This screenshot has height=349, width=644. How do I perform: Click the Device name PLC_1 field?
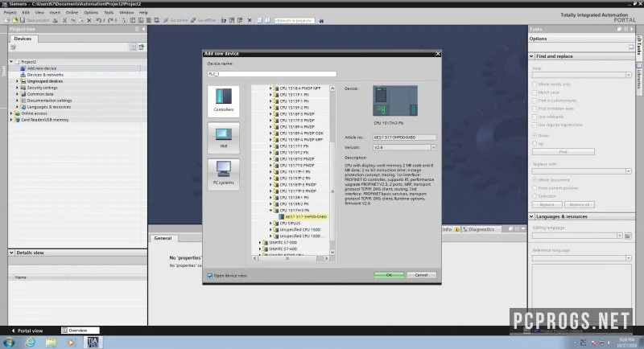pyautogui.click(x=271, y=74)
